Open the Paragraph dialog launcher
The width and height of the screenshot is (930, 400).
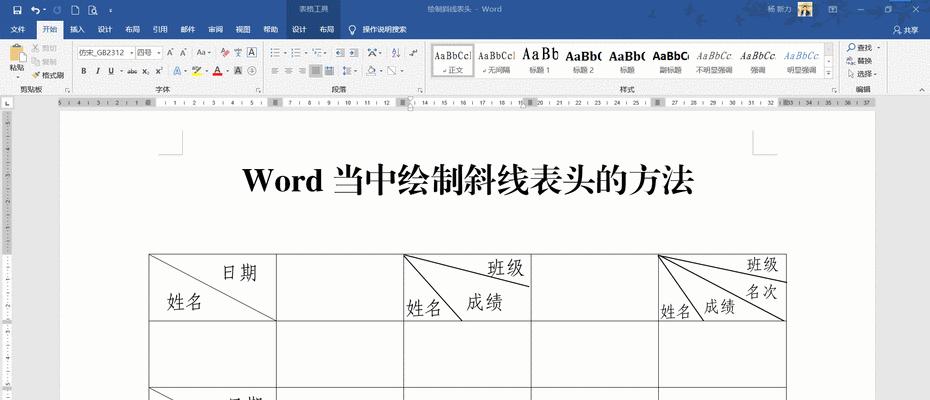pyautogui.click(x=420, y=90)
